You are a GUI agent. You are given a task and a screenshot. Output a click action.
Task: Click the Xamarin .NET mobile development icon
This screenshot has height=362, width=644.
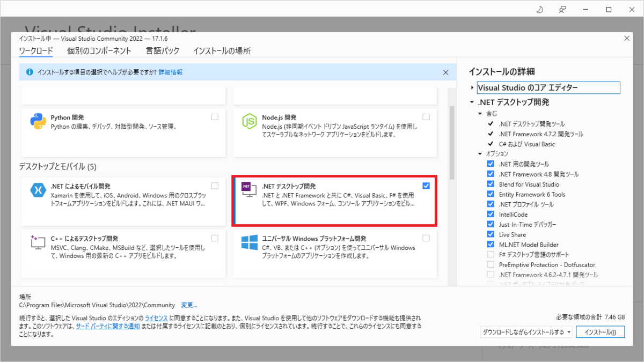[x=38, y=191]
